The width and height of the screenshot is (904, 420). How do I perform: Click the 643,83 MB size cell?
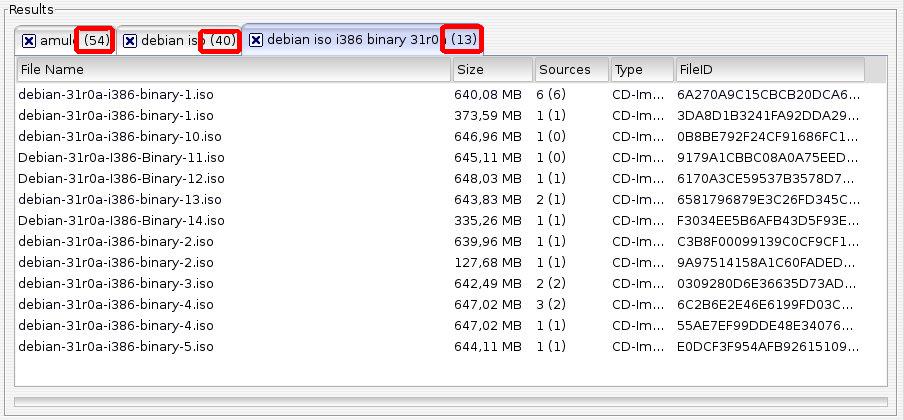coord(488,200)
